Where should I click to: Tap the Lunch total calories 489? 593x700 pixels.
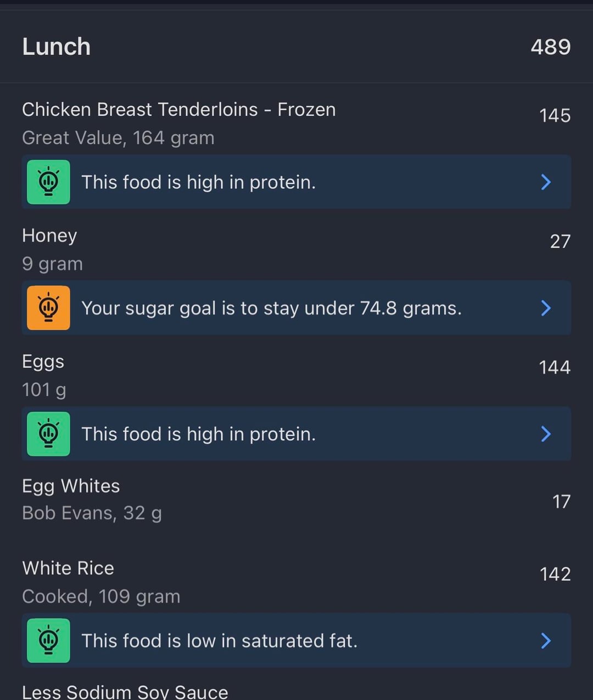[x=550, y=47]
